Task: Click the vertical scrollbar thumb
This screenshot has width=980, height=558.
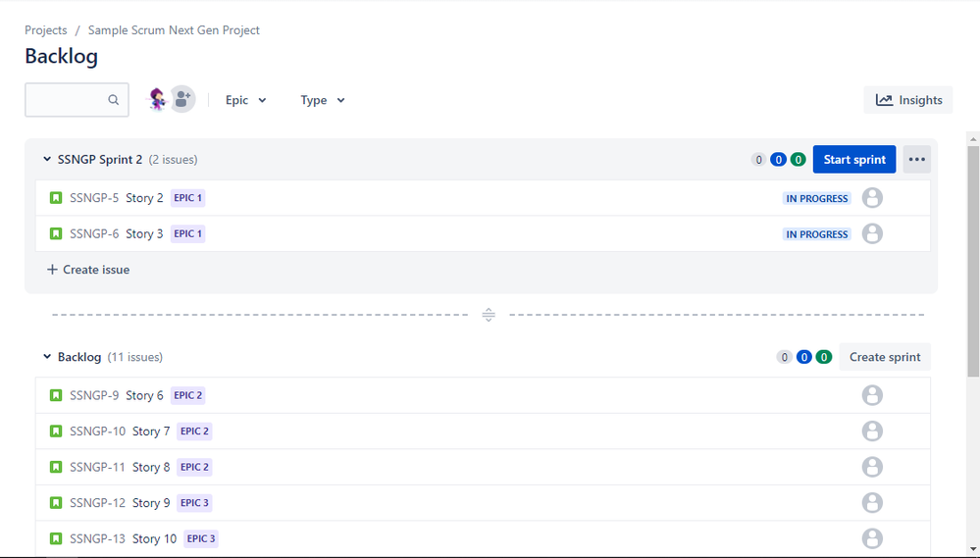Action: click(x=973, y=261)
